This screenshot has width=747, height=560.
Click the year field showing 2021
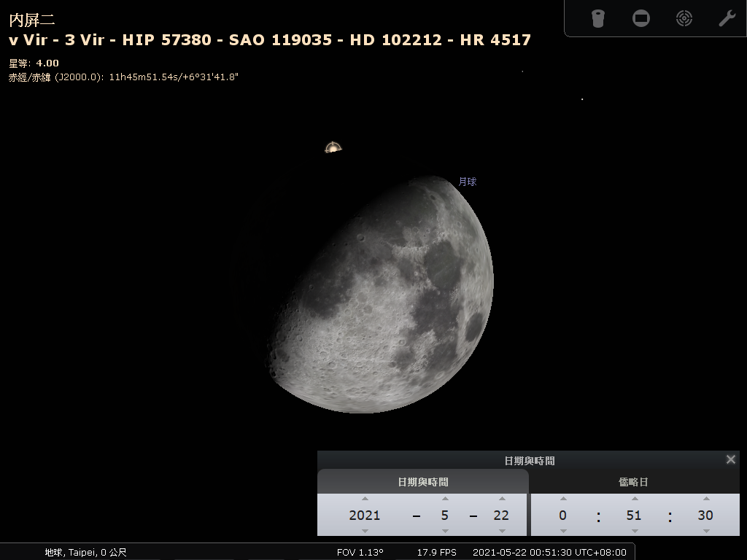tap(365, 516)
